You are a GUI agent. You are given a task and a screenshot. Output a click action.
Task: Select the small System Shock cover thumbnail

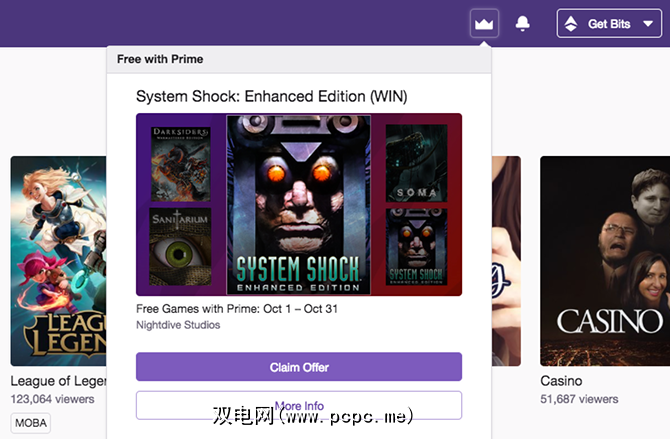(417, 247)
